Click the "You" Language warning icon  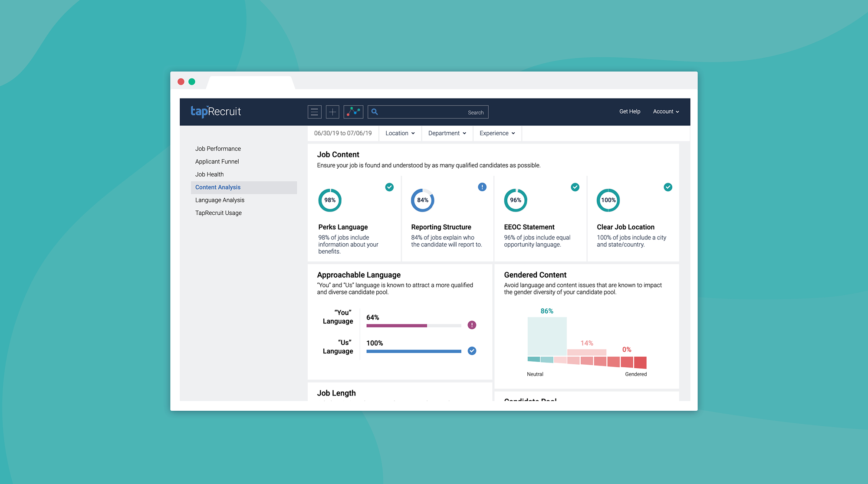[x=472, y=325]
